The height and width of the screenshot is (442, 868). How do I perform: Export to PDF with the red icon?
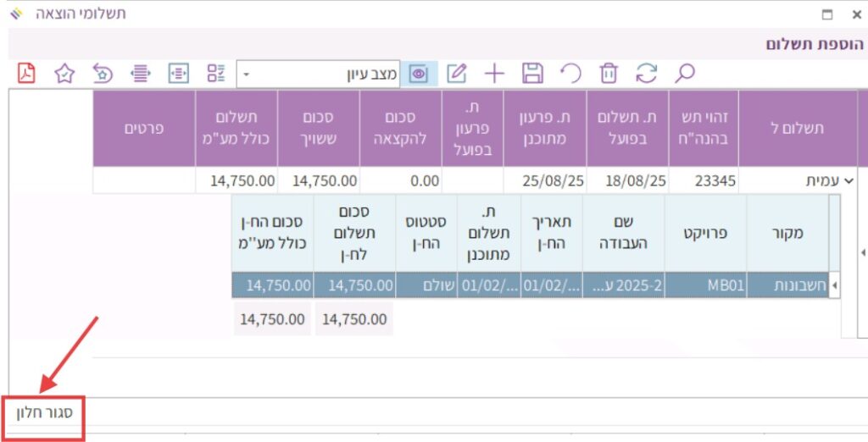[26, 74]
